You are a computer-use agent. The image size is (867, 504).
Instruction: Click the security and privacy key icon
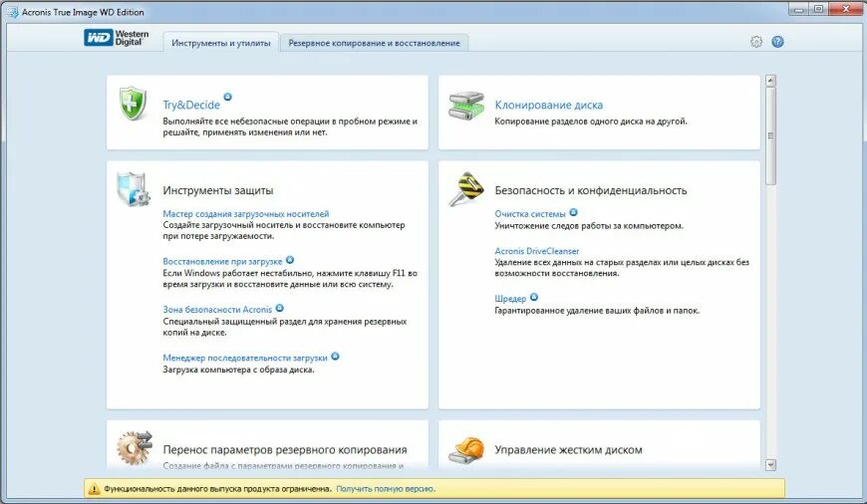click(465, 189)
